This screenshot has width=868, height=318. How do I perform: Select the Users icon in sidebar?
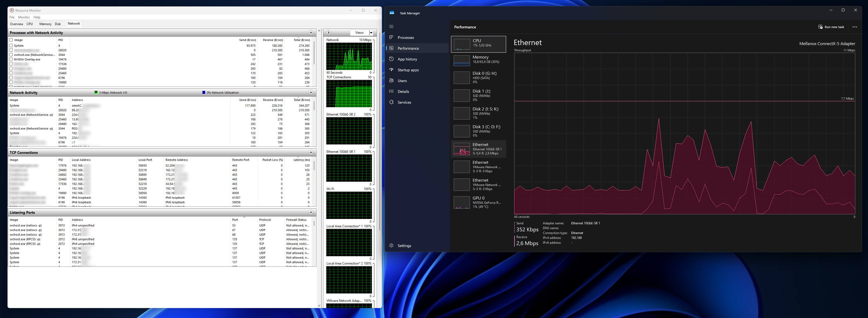[x=391, y=80]
